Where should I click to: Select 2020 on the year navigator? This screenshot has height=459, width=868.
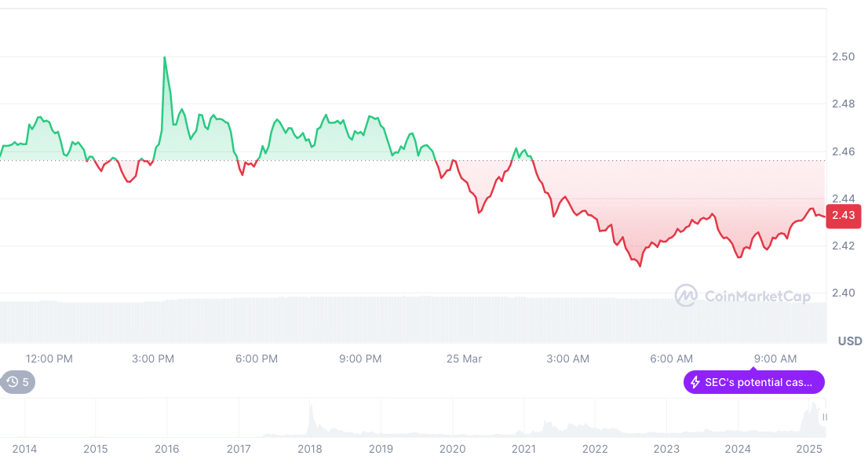[x=452, y=449]
